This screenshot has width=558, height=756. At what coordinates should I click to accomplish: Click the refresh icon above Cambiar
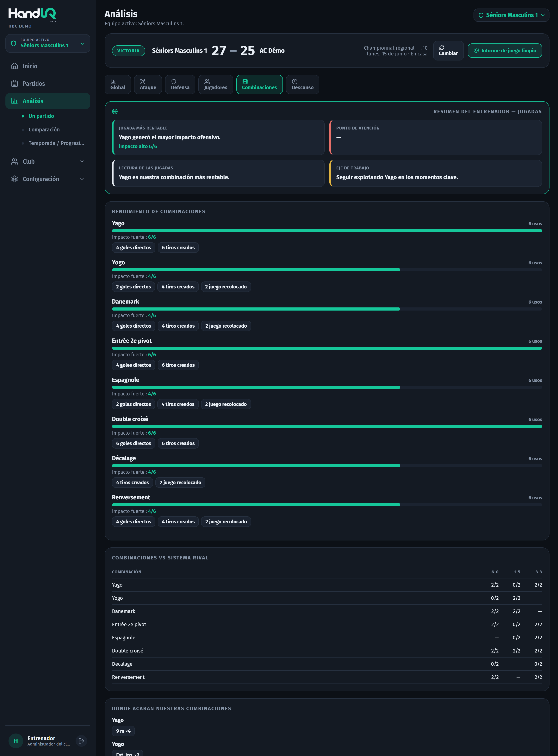[x=442, y=48]
